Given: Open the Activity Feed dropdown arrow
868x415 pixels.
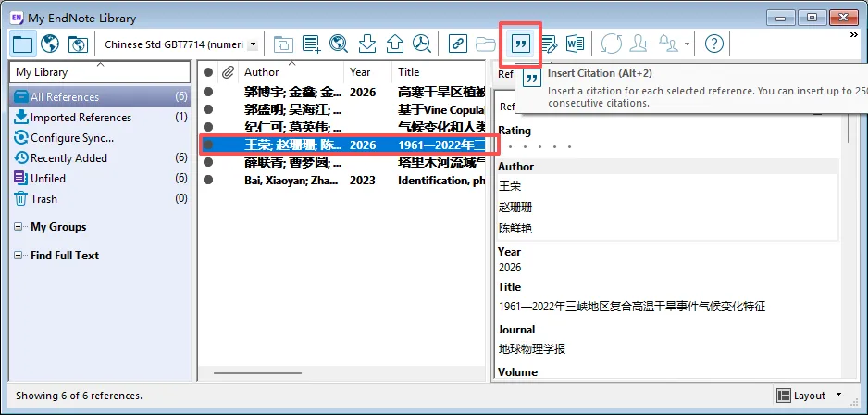Looking at the screenshot, I should 687,44.
